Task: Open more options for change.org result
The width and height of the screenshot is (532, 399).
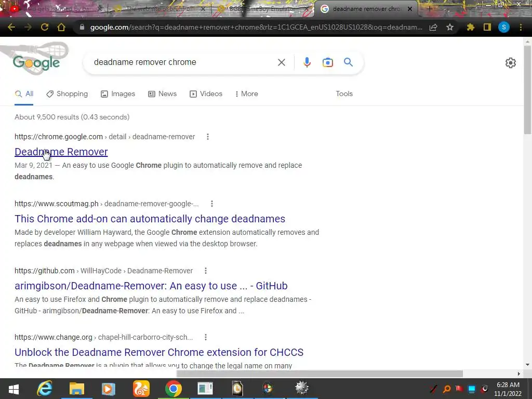Action: tap(205, 337)
